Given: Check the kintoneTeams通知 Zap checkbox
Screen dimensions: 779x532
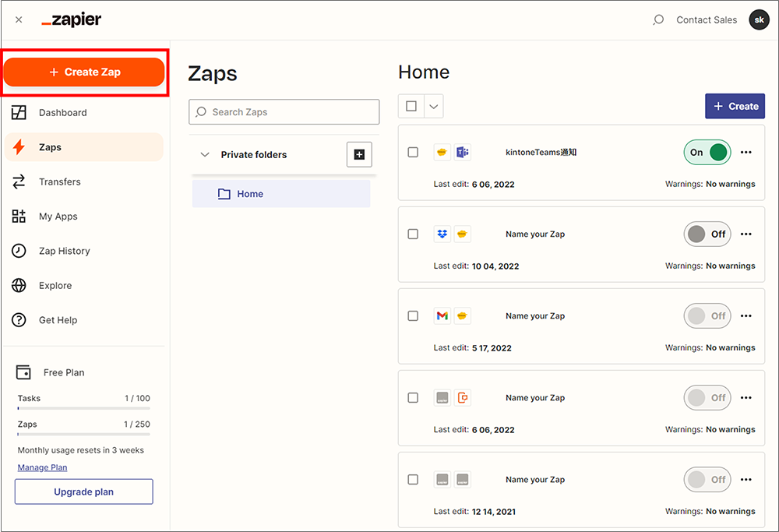Looking at the screenshot, I should tap(413, 152).
